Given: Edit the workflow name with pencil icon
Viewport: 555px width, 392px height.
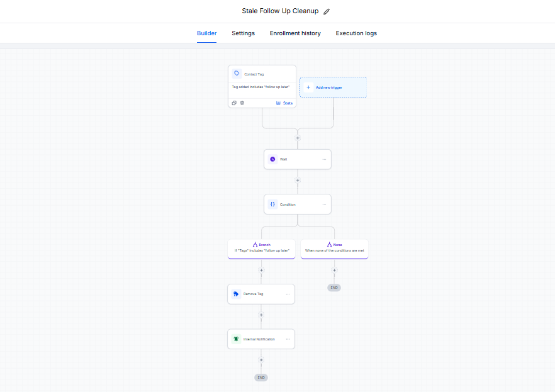Looking at the screenshot, I should (327, 11).
